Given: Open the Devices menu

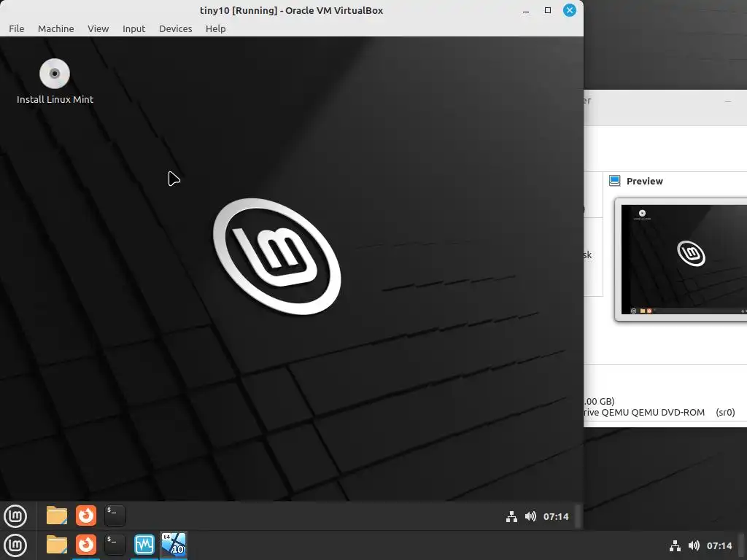Looking at the screenshot, I should (175, 28).
